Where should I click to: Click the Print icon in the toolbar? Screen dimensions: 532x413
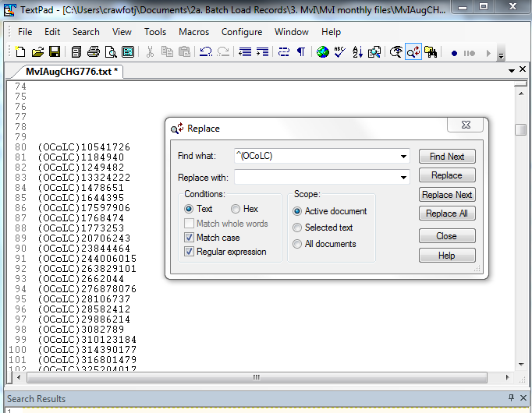[x=94, y=52]
